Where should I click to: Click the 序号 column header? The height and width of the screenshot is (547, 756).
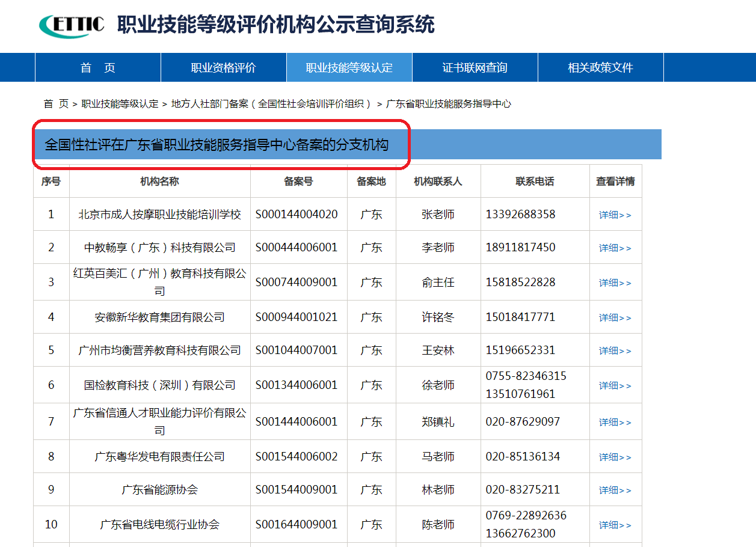(51, 181)
